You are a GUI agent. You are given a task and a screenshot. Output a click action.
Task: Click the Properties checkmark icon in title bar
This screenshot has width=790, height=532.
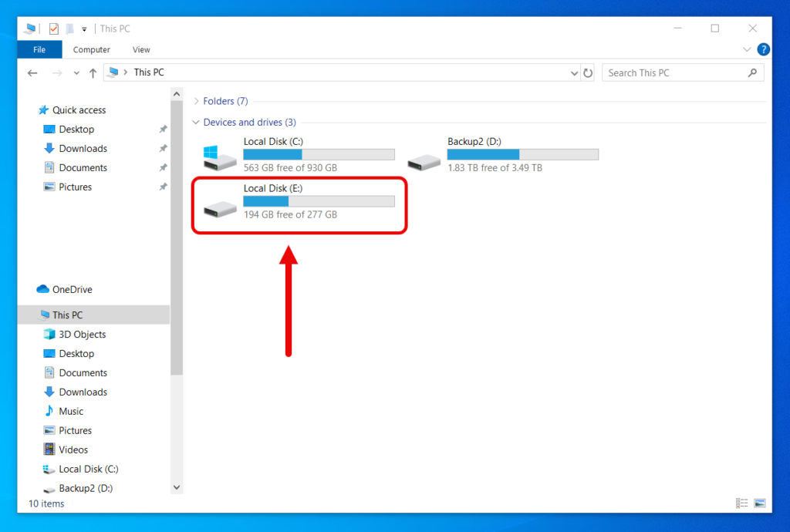coord(53,29)
